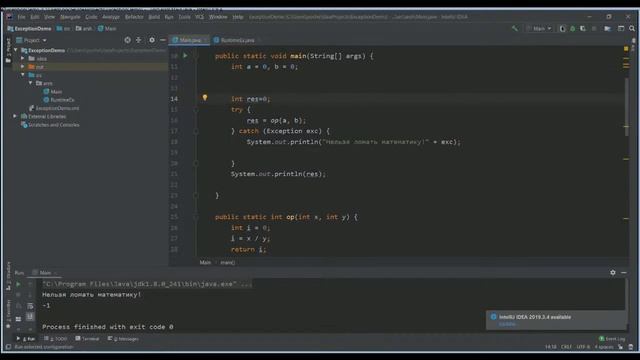Click the Update link in IDEA notification
The width and height of the screenshot is (640, 360).
[x=507, y=324]
